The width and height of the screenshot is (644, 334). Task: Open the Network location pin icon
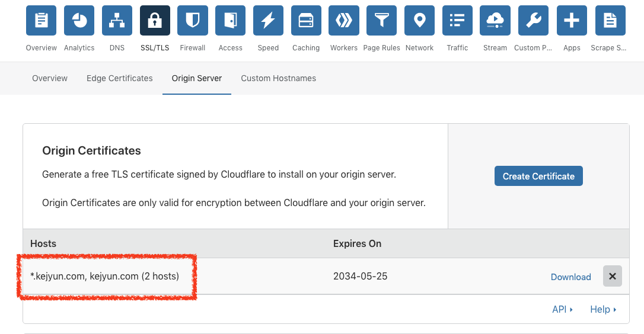point(420,21)
